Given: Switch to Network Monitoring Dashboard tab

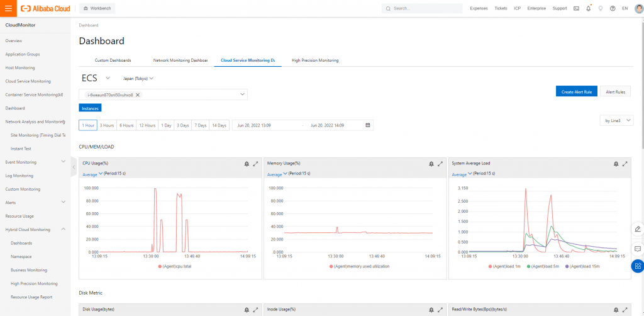Looking at the screenshot, I should (x=180, y=60).
